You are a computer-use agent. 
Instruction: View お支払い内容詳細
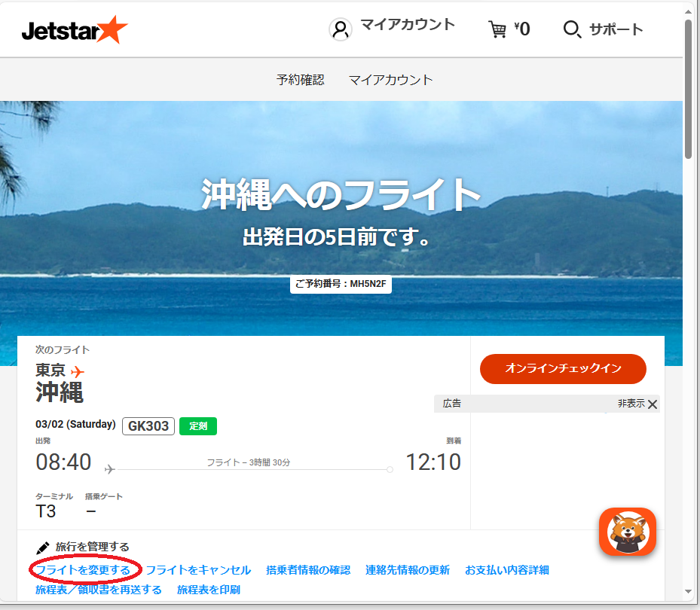506,570
